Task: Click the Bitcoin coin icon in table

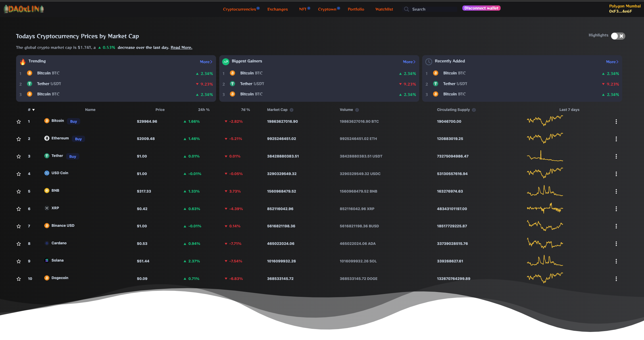Action: tap(47, 121)
